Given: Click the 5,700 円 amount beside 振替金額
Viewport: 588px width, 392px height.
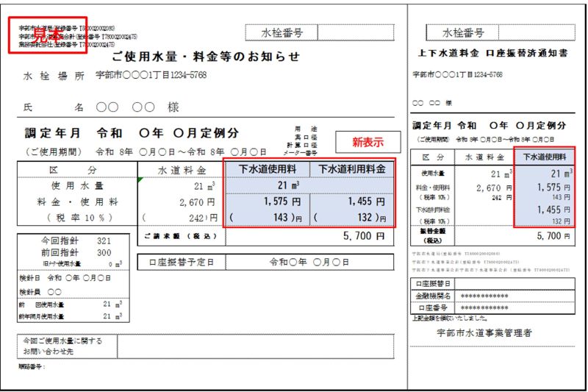Looking at the screenshot, I should tap(553, 236).
